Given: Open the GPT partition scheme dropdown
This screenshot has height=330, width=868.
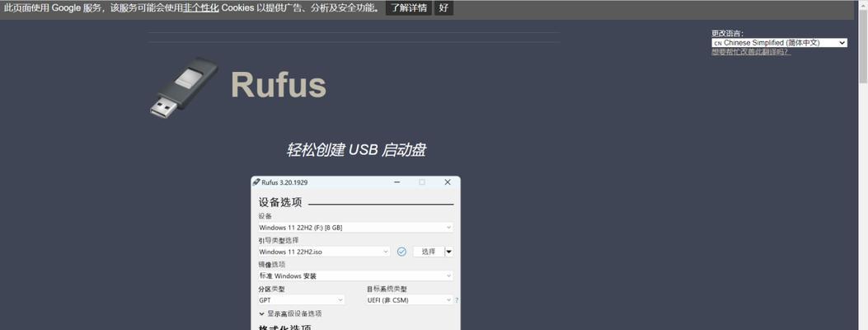Looking at the screenshot, I should pos(301,300).
